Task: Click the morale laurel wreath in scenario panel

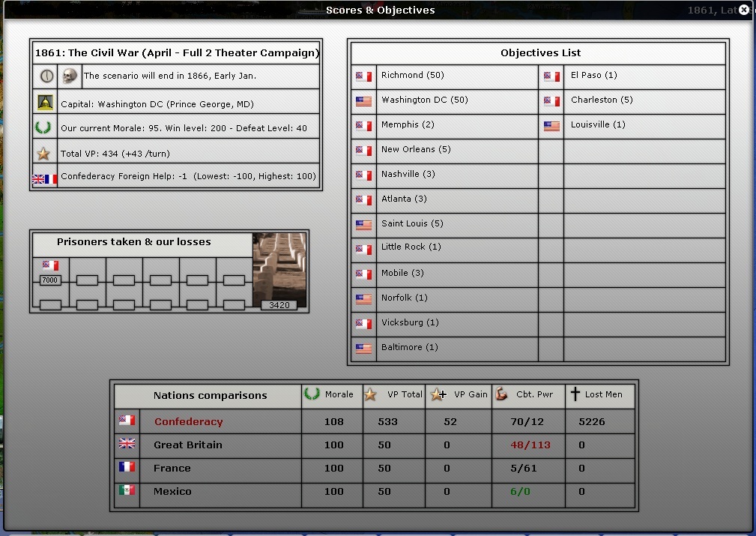Action: tap(46, 127)
